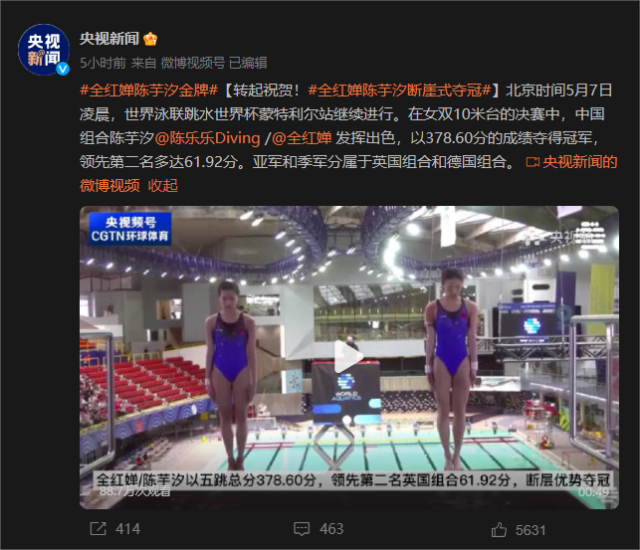This screenshot has height=550, width=640.
Task: Click the repost share icon
Action: pyautogui.click(x=98, y=529)
